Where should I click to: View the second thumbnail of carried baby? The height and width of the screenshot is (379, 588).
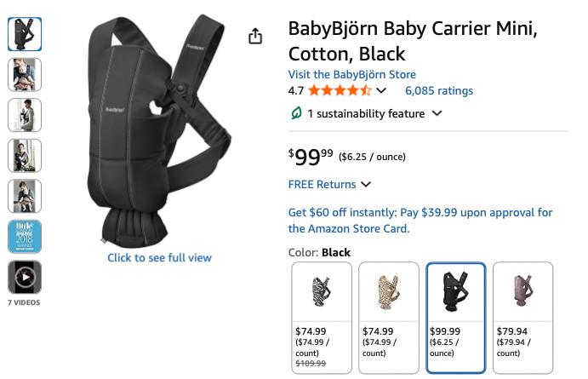click(x=24, y=74)
